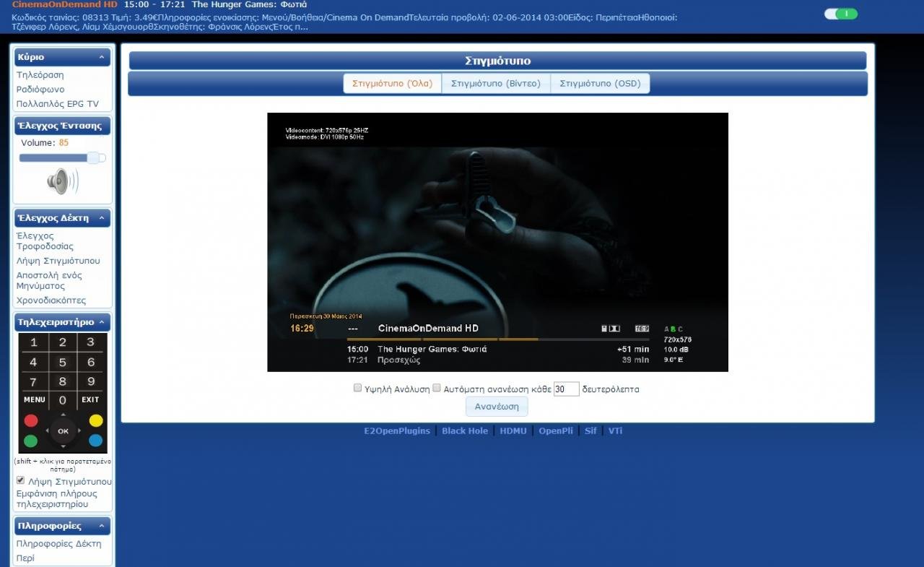
Task: Switch to the Στιγμιότυπο (OSD) tab
Action: tap(600, 83)
